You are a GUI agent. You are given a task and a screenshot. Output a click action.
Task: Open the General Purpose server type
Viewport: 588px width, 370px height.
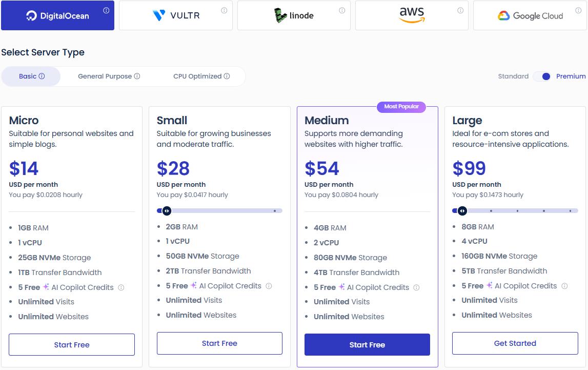(x=105, y=76)
